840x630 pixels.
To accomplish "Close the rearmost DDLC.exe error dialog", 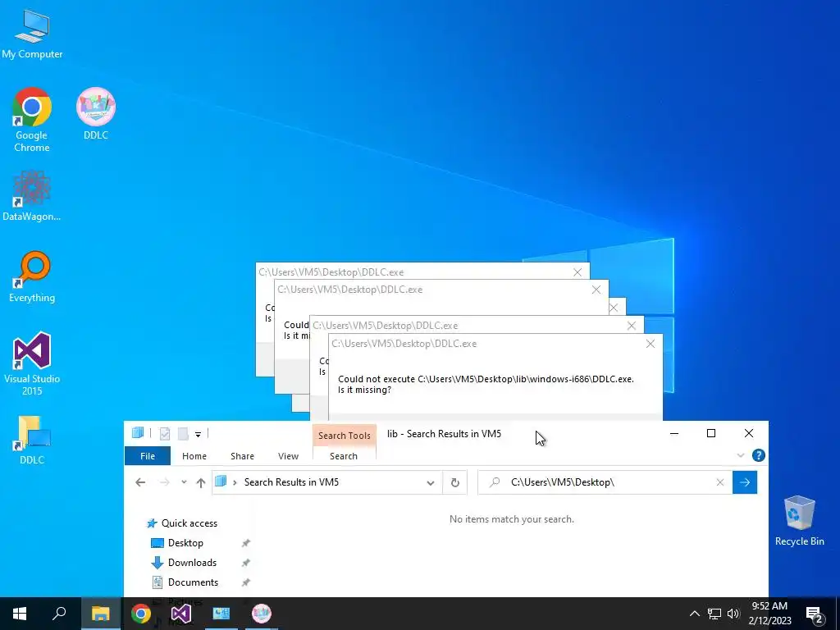I will click(577, 272).
